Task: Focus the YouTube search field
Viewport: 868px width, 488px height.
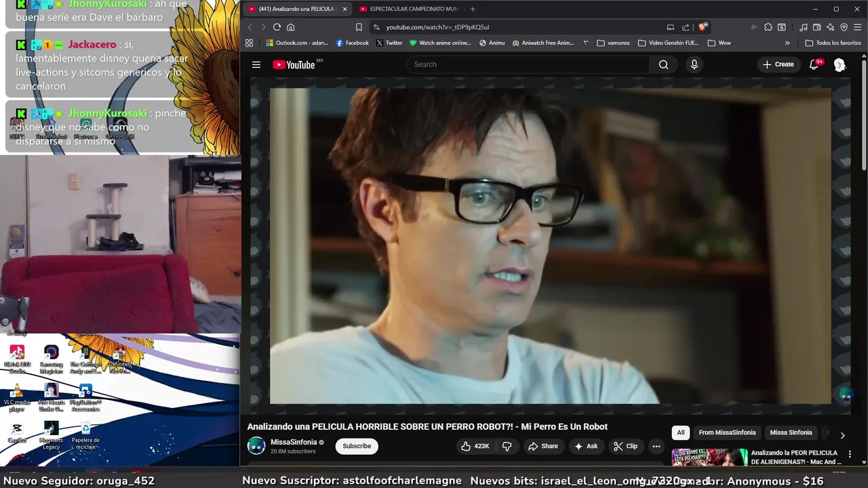Action: pos(529,64)
